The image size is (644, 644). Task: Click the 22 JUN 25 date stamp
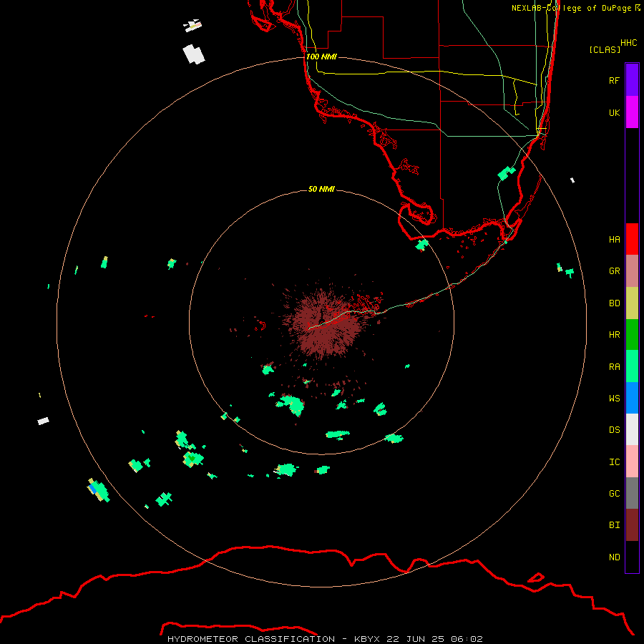click(415, 639)
